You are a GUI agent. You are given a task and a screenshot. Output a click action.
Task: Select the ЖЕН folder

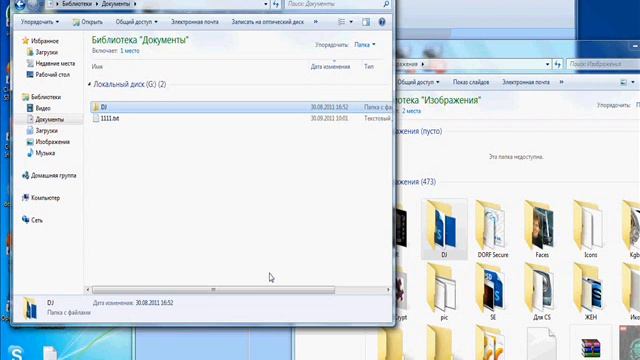point(590,291)
